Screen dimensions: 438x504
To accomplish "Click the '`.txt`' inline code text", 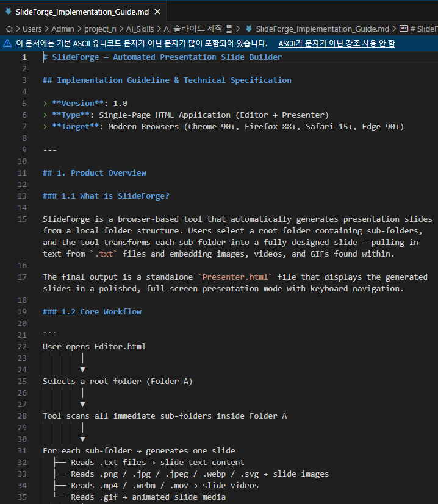I will click(104, 254).
